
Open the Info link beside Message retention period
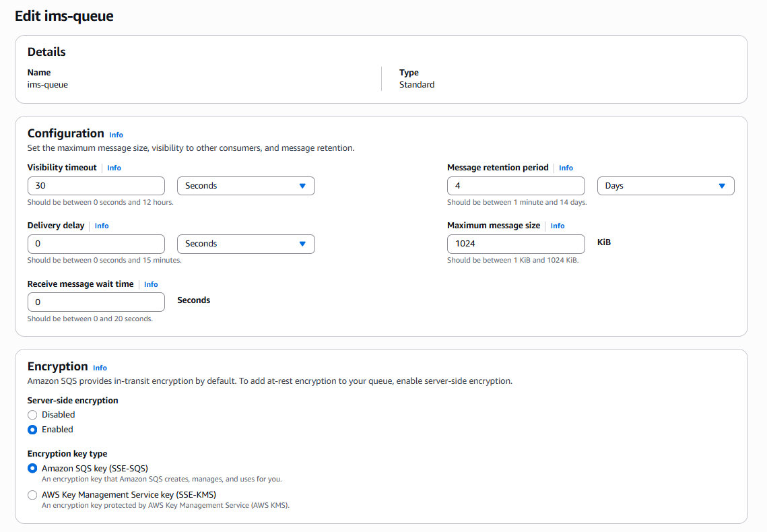pyautogui.click(x=566, y=168)
